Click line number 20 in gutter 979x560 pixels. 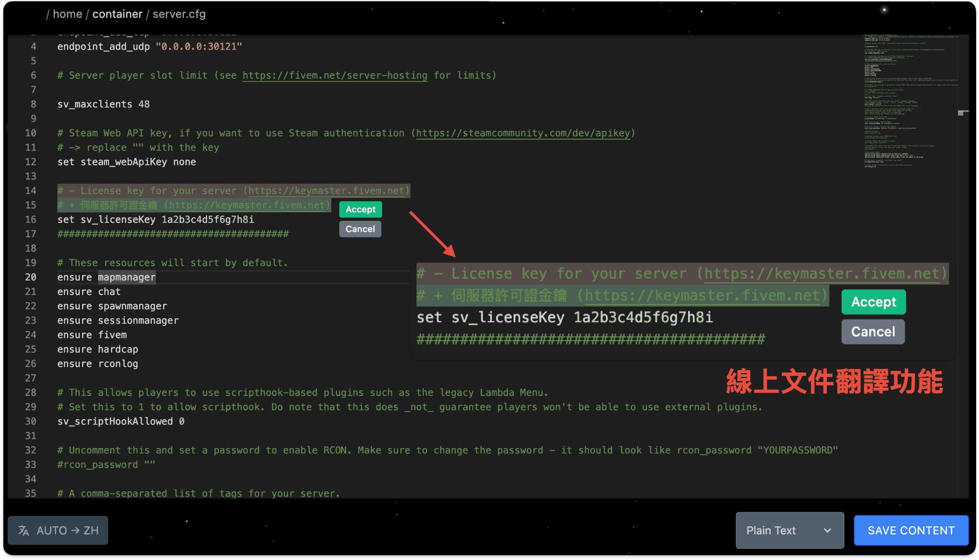31,277
